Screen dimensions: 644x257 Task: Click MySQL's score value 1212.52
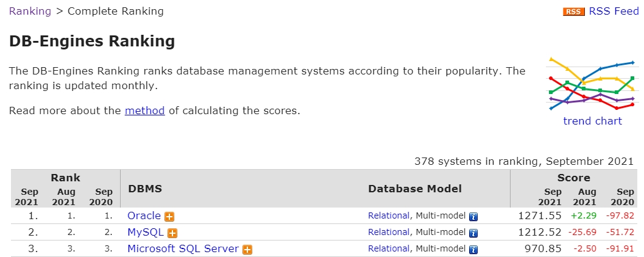[540, 232]
